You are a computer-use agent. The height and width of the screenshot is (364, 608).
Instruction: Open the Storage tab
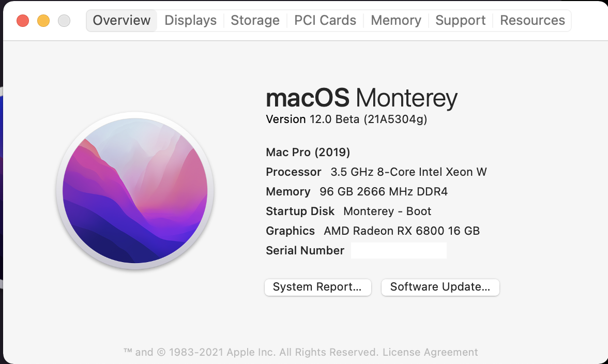point(255,21)
